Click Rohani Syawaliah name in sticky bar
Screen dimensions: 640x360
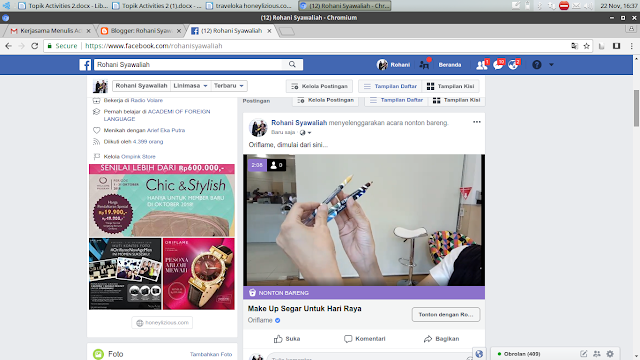[x=141, y=86]
